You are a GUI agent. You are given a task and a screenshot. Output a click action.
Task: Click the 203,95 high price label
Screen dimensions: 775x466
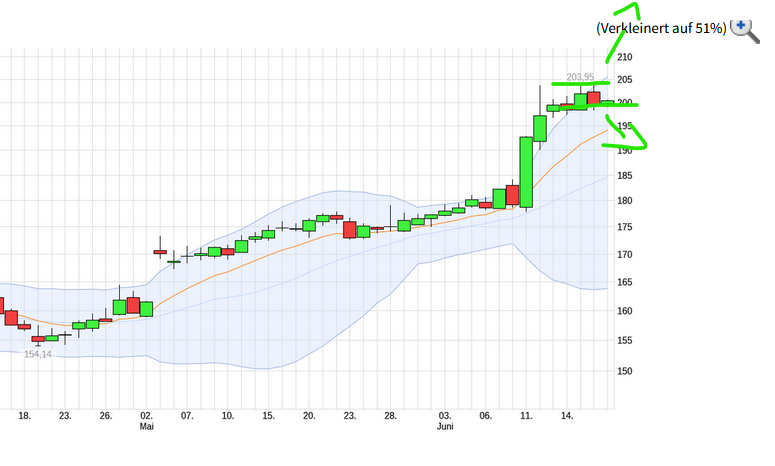(580, 77)
